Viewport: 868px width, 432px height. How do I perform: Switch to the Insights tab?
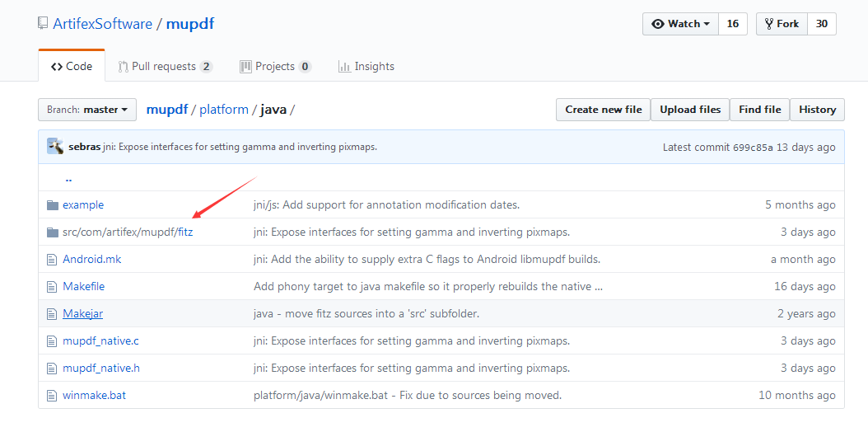click(x=366, y=67)
